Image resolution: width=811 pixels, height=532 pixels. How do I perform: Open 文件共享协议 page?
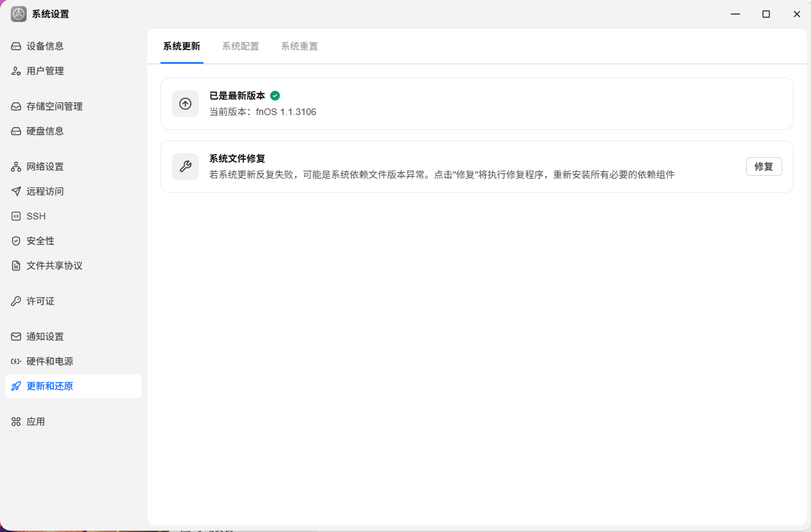pos(74,266)
